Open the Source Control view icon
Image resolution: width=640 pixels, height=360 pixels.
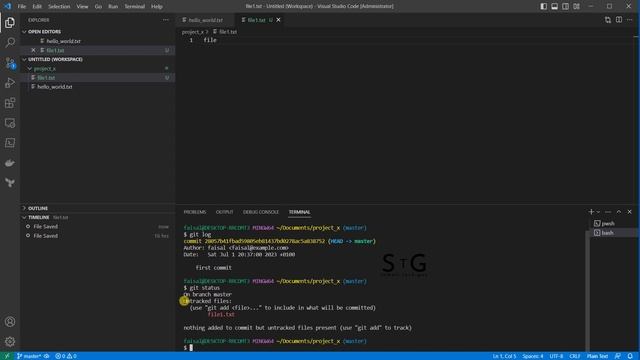coord(10,63)
